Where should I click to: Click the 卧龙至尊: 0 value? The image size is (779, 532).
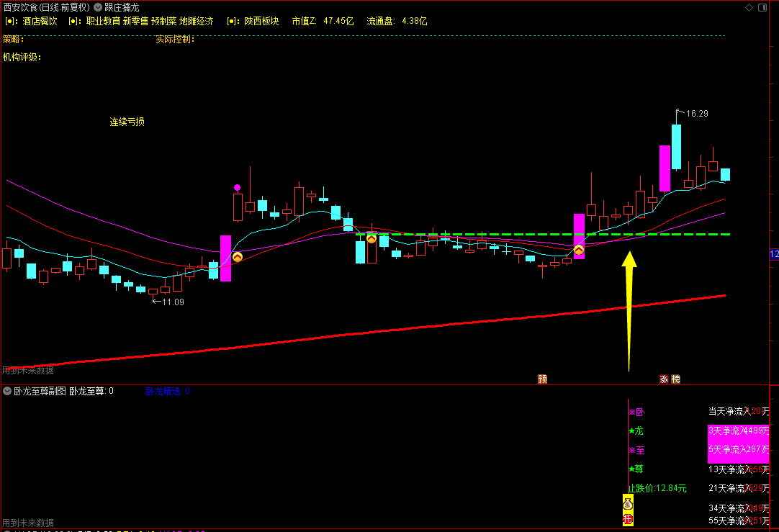coord(91,392)
